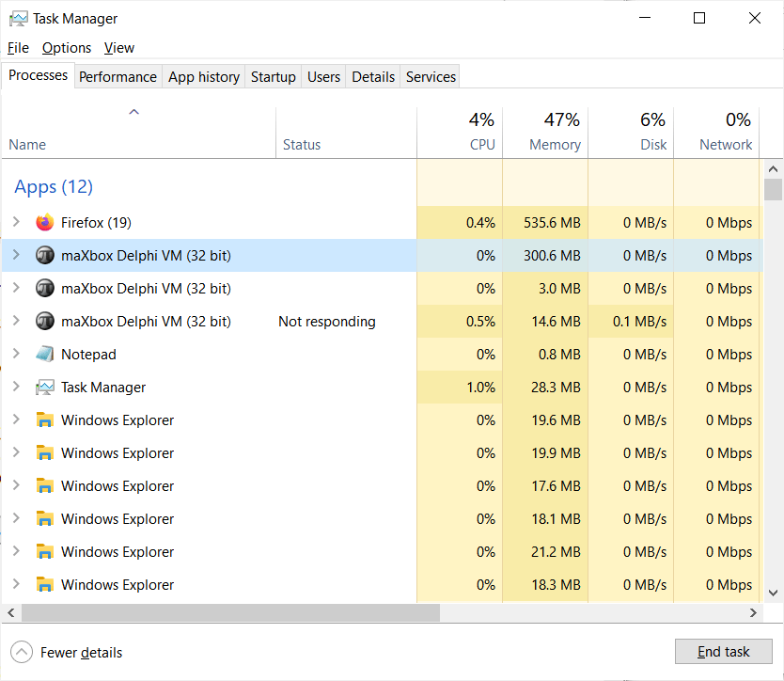Click the Notepad app icon
This screenshot has height=681, width=784.
coord(45,355)
